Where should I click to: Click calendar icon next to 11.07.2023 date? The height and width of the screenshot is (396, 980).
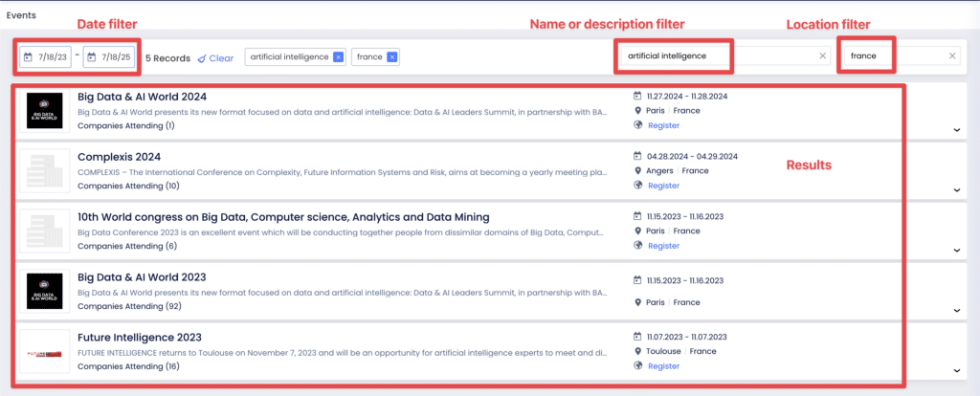(x=637, y=337)
